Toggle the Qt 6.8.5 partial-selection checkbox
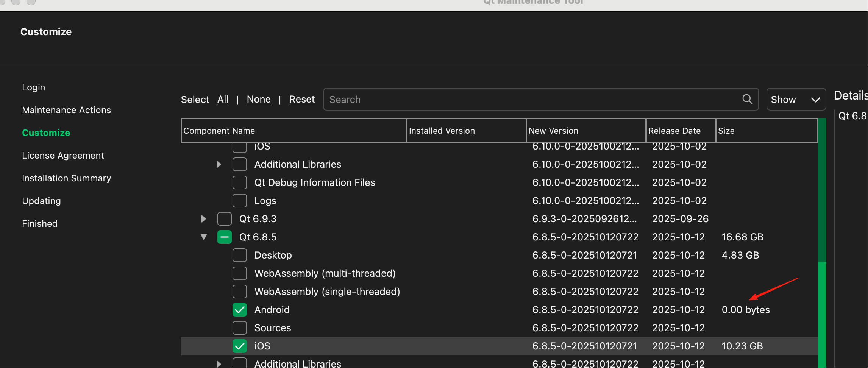The image size is (868, 368). pos(225,237)
